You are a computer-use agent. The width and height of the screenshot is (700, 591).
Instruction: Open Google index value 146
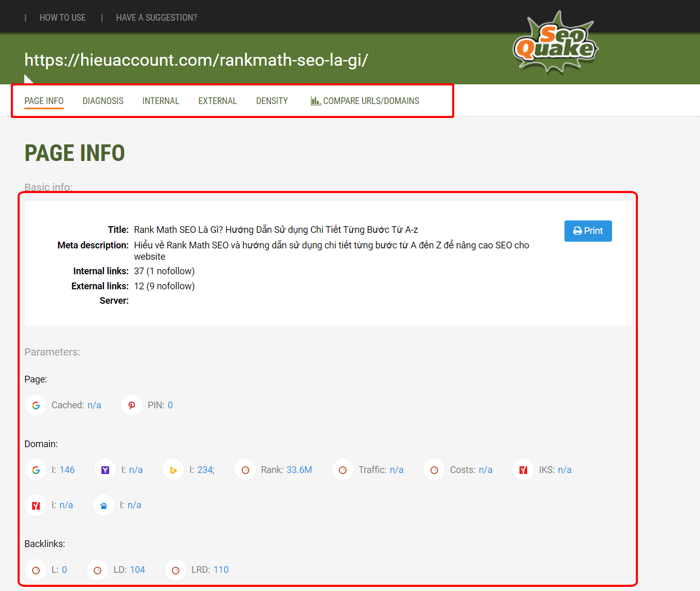click(x=67, y=470)
